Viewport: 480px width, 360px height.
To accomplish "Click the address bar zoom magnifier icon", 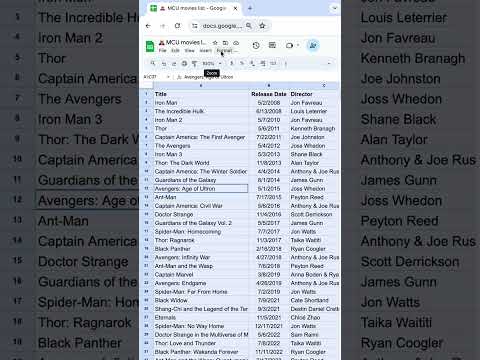I will click(249, 25).
